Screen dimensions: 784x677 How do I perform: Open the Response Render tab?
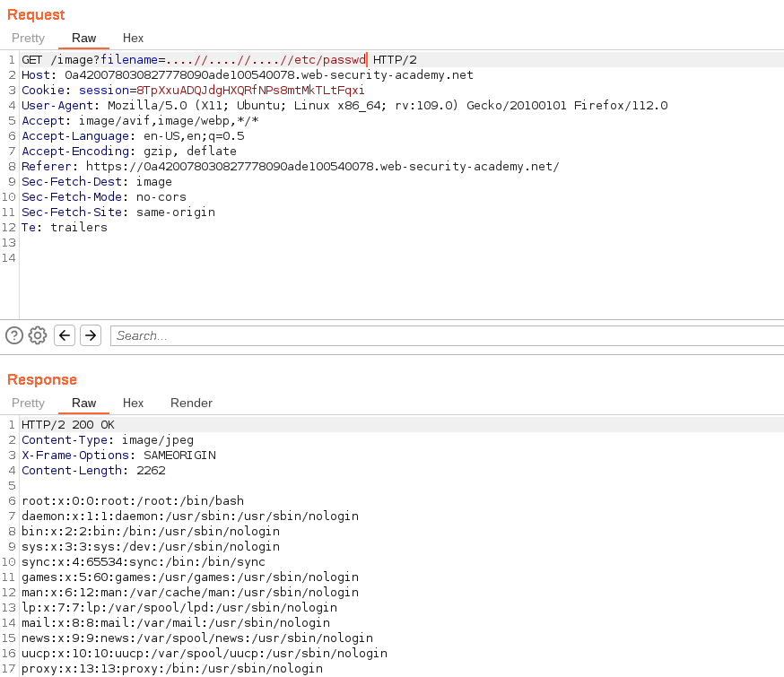[x=191, y=403]
